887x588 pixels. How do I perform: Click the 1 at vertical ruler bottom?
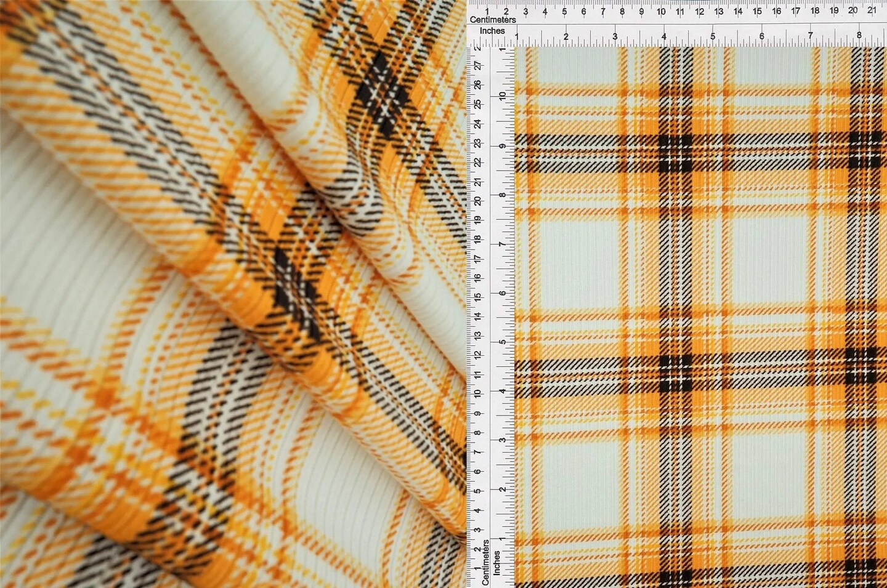[x=477, y=568]
